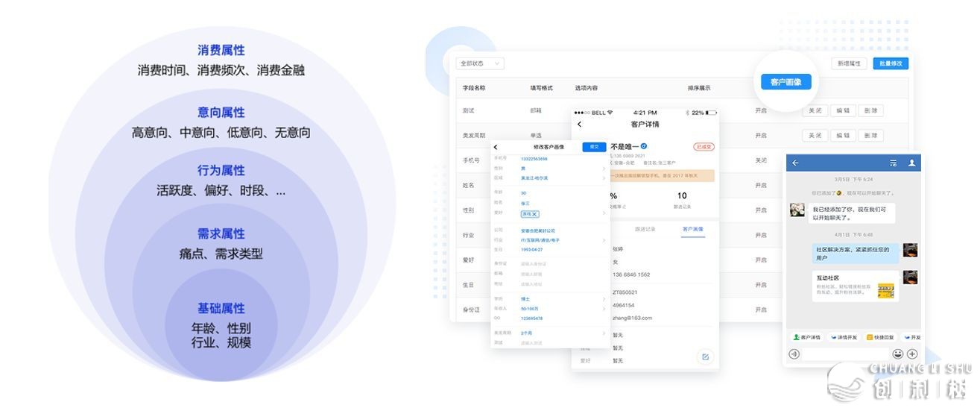Open the left contact's avatar in chat

click(797, 210)
